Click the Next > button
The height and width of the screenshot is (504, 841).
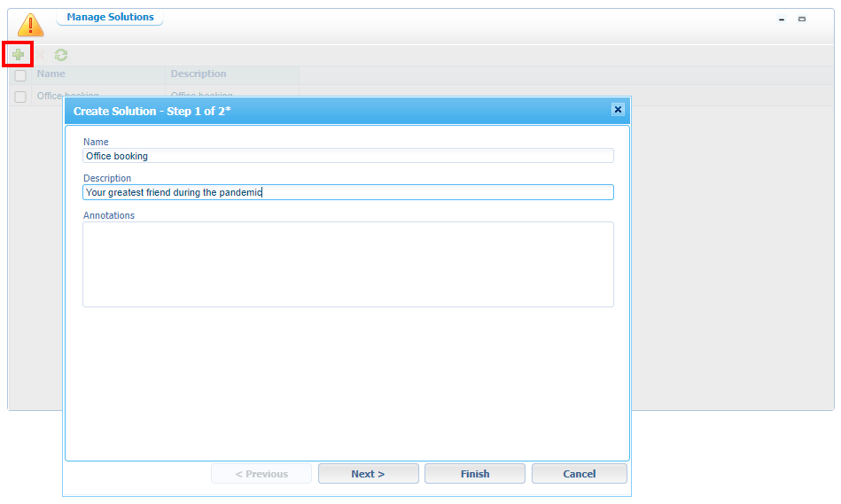tap(368, 474)
